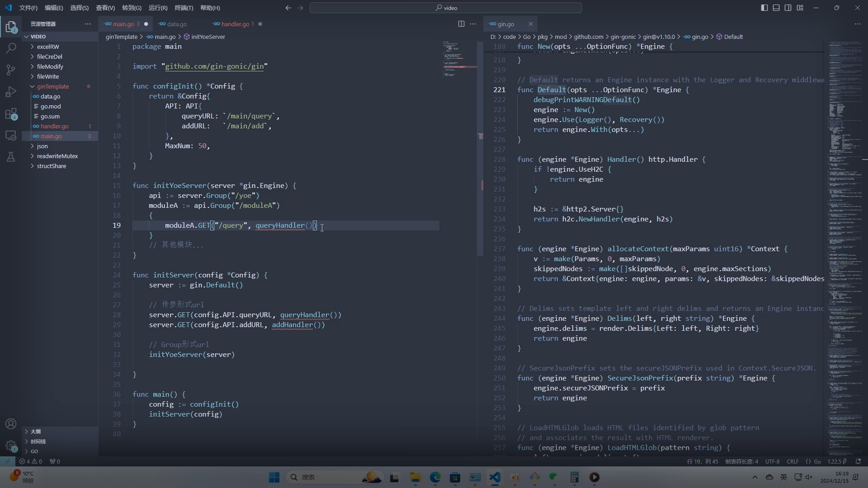Click the command center search box
The height and width of the screenshot is (488, 868).
point(445,8)
